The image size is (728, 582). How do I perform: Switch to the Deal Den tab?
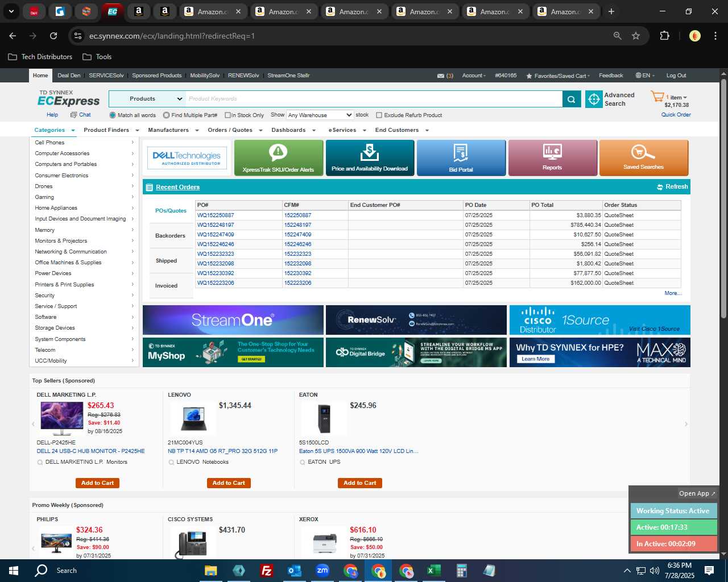[69, 76]
